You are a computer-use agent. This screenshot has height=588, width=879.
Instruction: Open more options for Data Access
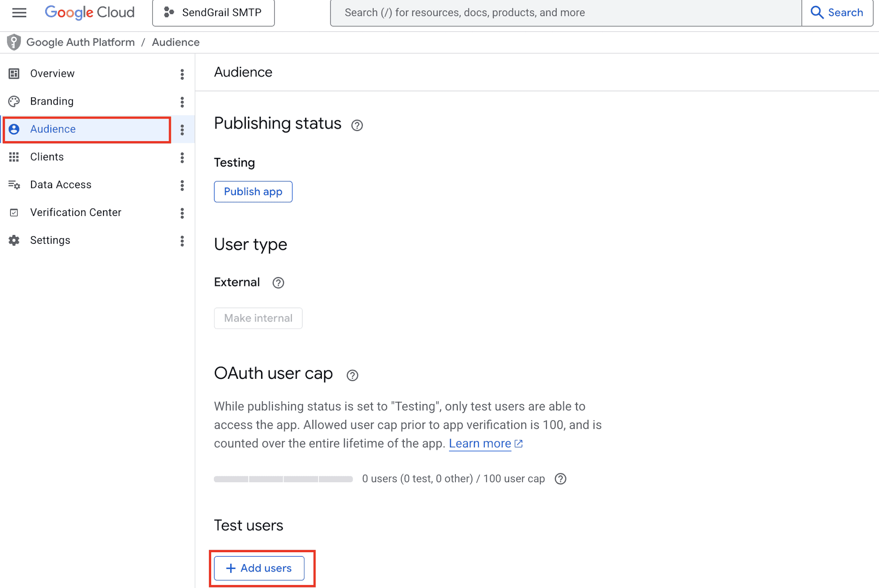click(x=182, y=185)
